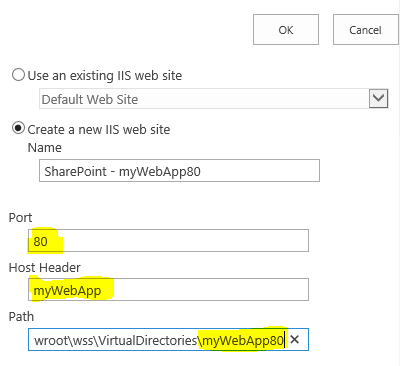
Task: Click the 'Name' label text
Action: (x=45, y=147)
